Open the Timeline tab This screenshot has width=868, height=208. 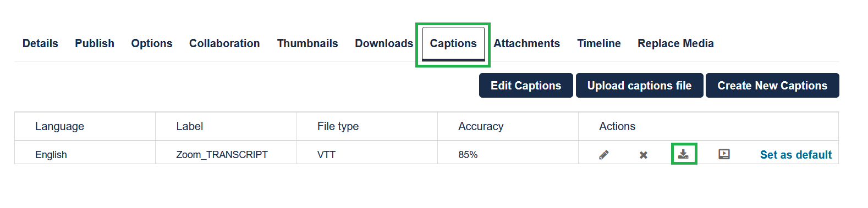tap(599, 43)
